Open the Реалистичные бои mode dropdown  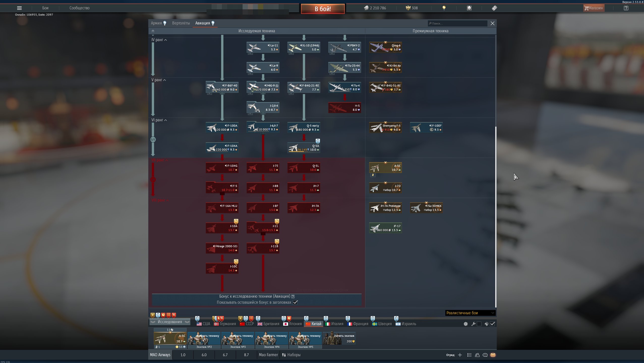tap(470, 313)
